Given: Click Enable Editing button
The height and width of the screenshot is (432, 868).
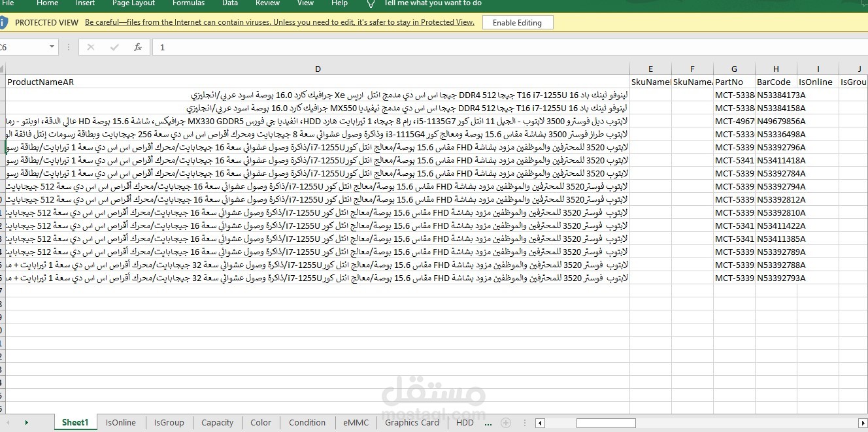Looking at the screenshot, I should (x=517, y=22).
